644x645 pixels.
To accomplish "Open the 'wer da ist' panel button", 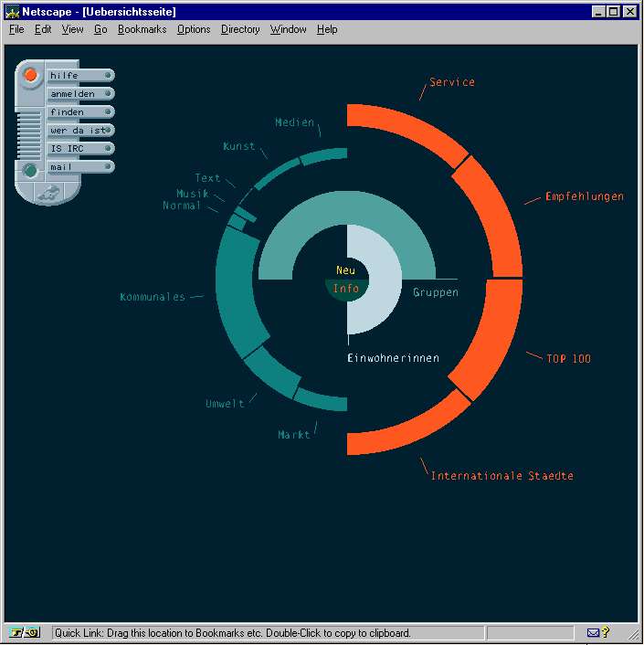I will coord(80,131).
